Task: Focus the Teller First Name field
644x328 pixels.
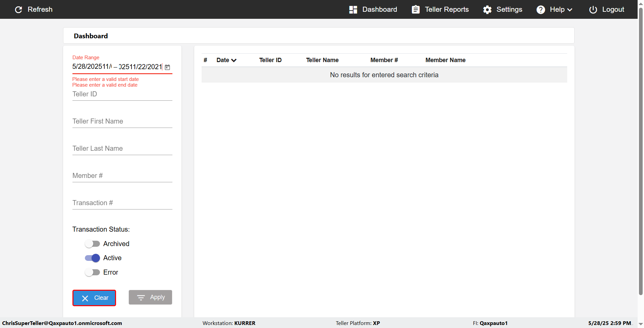Action: (x=122, y=122)
